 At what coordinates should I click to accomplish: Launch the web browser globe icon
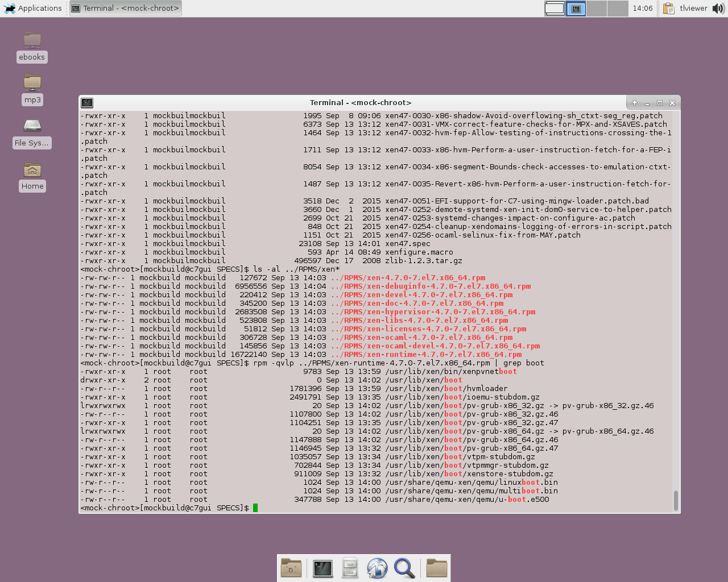[x=377, y=568]
